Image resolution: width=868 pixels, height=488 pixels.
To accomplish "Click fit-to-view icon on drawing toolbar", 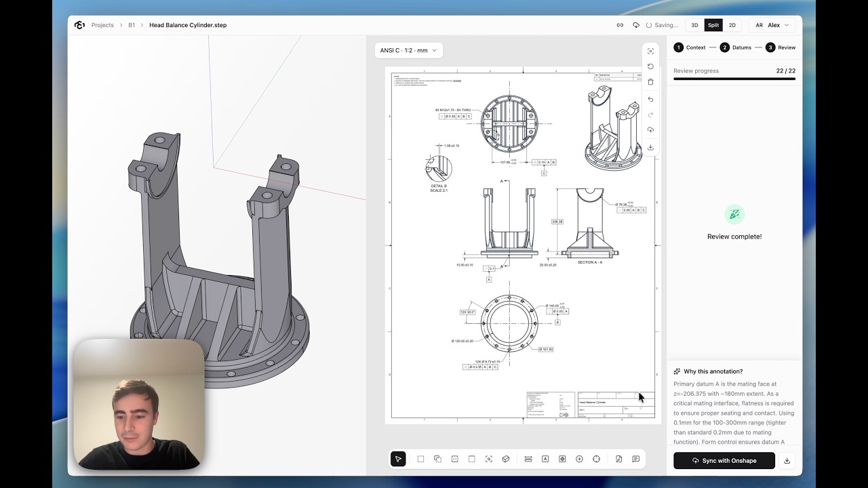I will click(650, 52).
